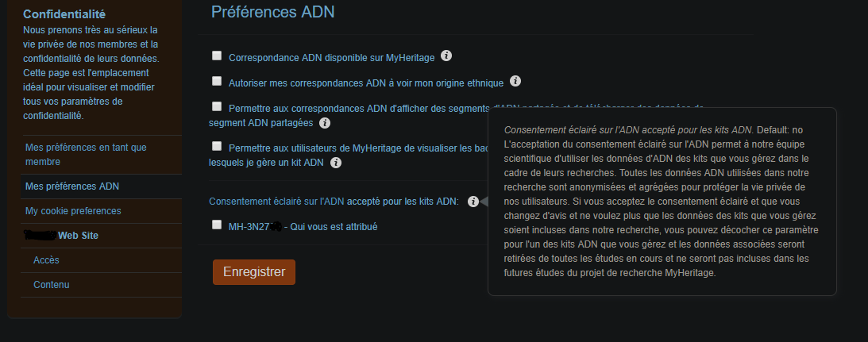The image size is (868, 342).
Task: Click the Correspondance ADN disponible sur MyHeritage label
Action: point(332,58)
